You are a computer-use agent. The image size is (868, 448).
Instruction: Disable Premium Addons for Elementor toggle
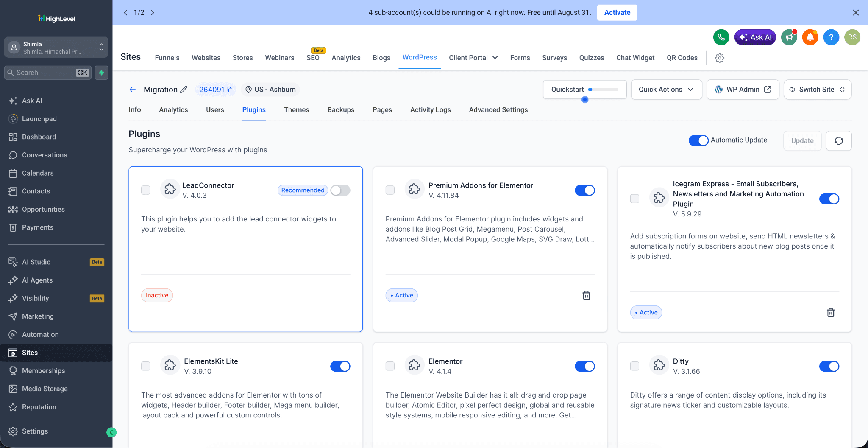pyautogui.click(x=585, y=190)
